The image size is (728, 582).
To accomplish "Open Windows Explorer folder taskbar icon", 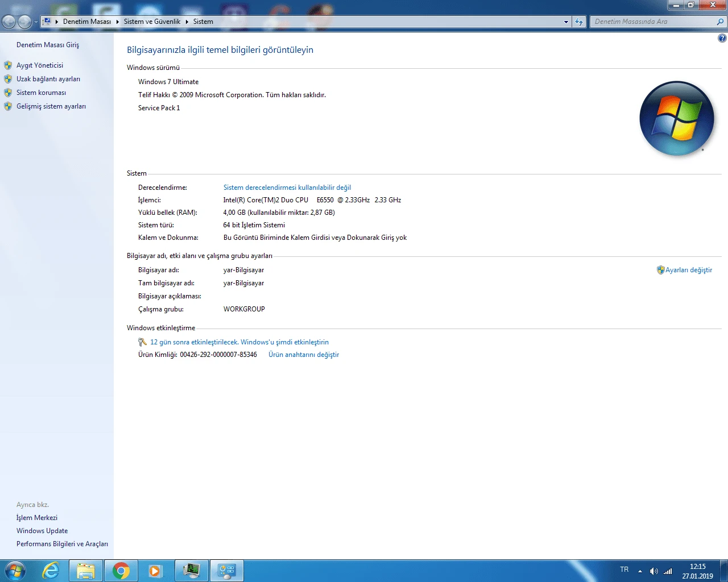I will click(86, 571).
